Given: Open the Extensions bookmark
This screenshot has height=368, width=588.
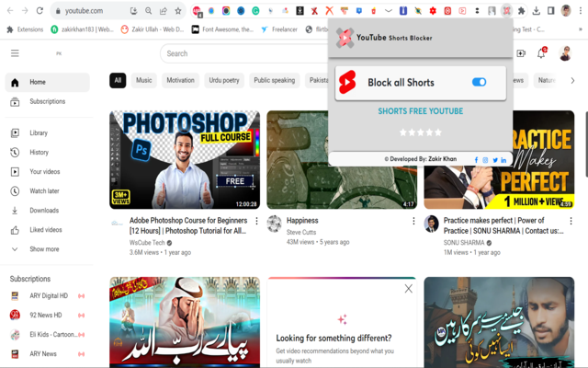Looking at the screenshot, I should click(x=26, y=29).
